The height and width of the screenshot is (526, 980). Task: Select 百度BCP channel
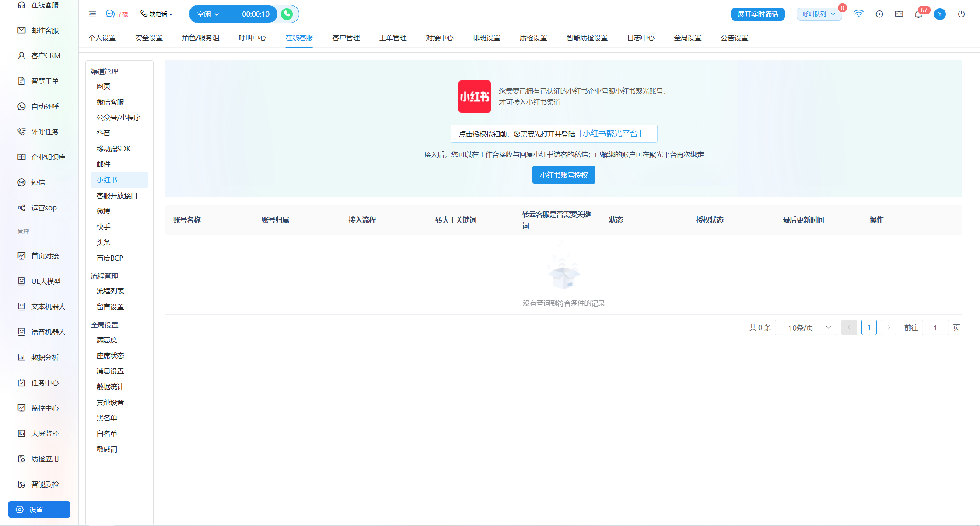[x=110, y=258]
